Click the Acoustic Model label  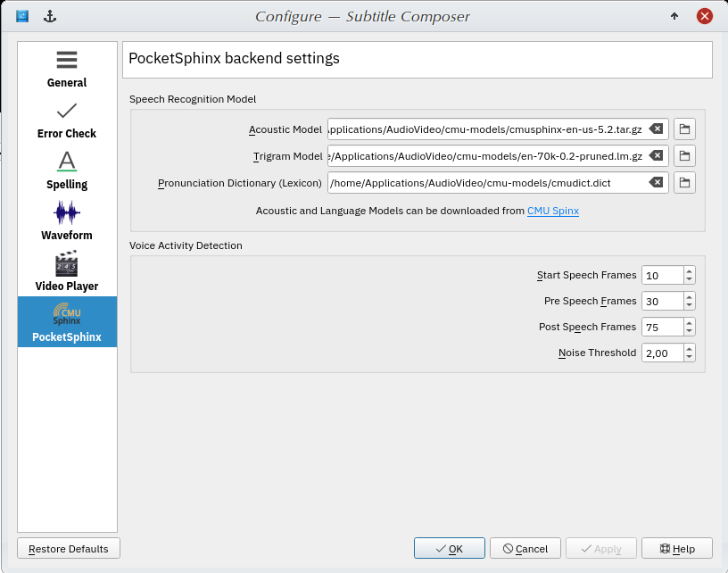tap(285, 129)
